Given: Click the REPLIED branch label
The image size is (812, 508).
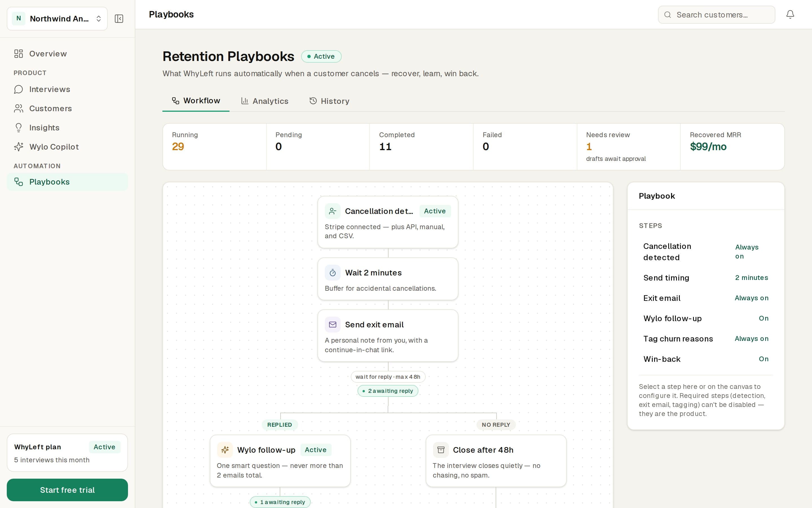Looking at the screenshot, I should (279, 425).
